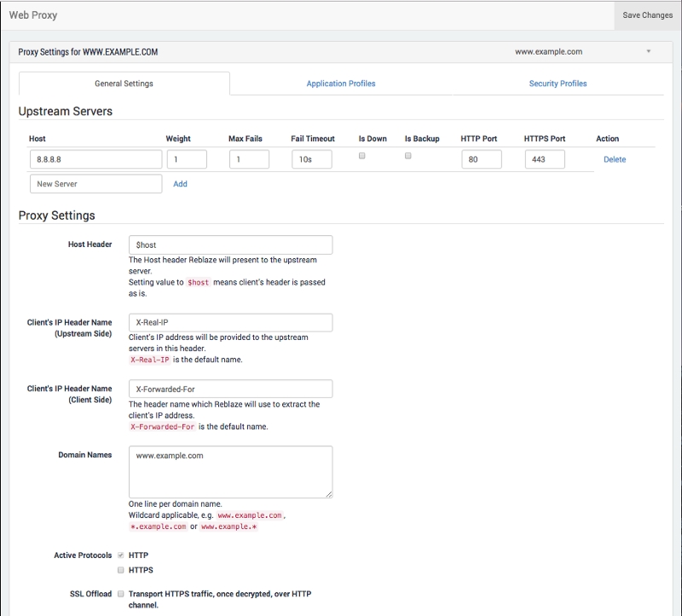682x616 pixels.
Task: Click the Fail Timeout field
Action: point(311,159)
